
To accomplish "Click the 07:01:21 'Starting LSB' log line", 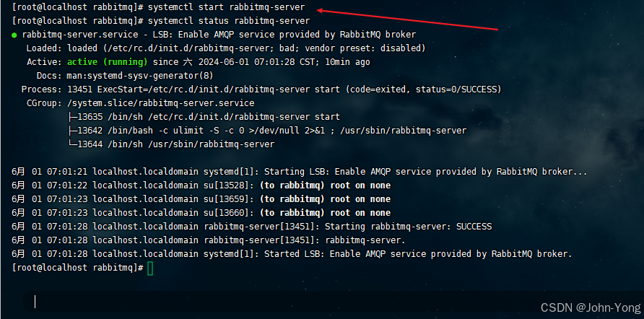I will pos(300,172).
